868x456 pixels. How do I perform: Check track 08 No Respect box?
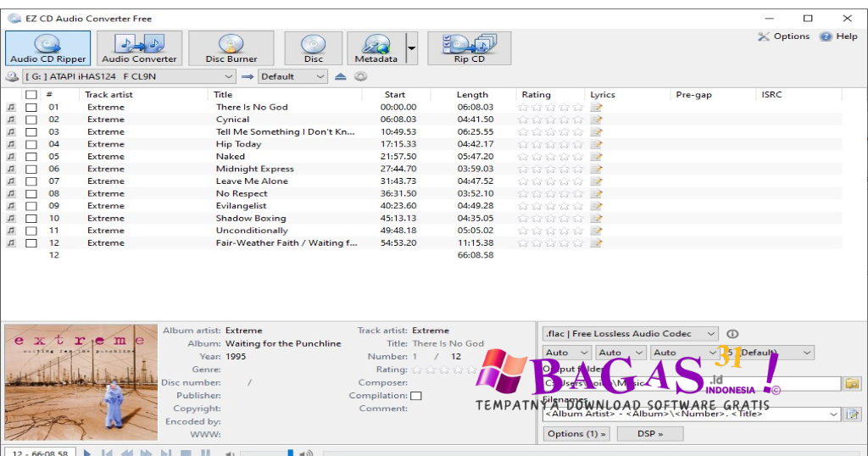pos(31,194)
